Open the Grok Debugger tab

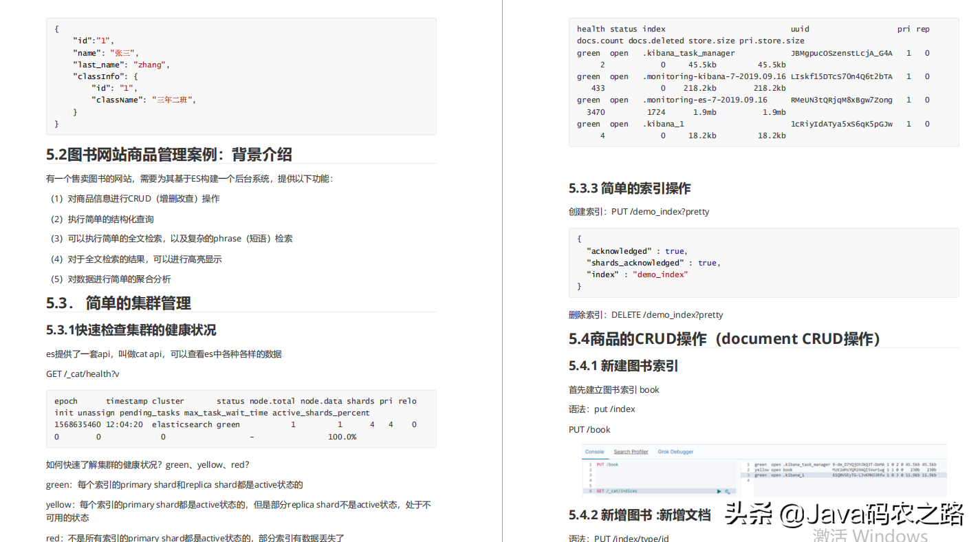pos(675,452)
